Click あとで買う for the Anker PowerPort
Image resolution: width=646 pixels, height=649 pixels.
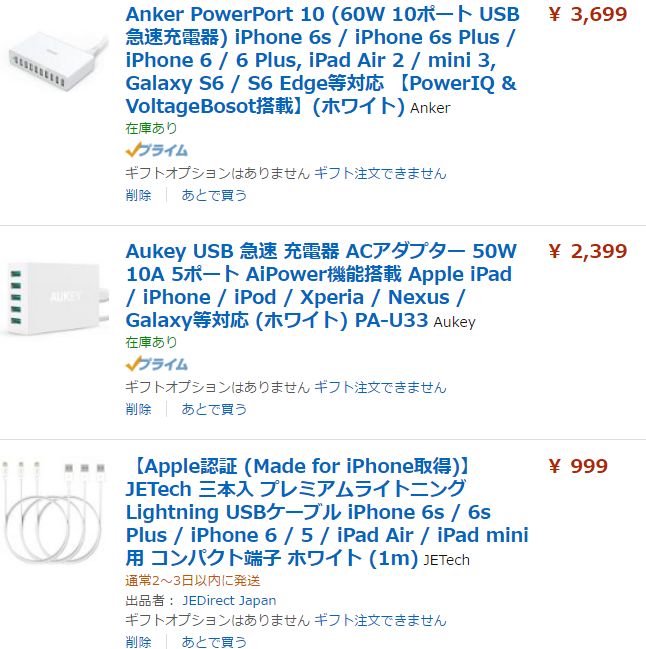(214, 195)
